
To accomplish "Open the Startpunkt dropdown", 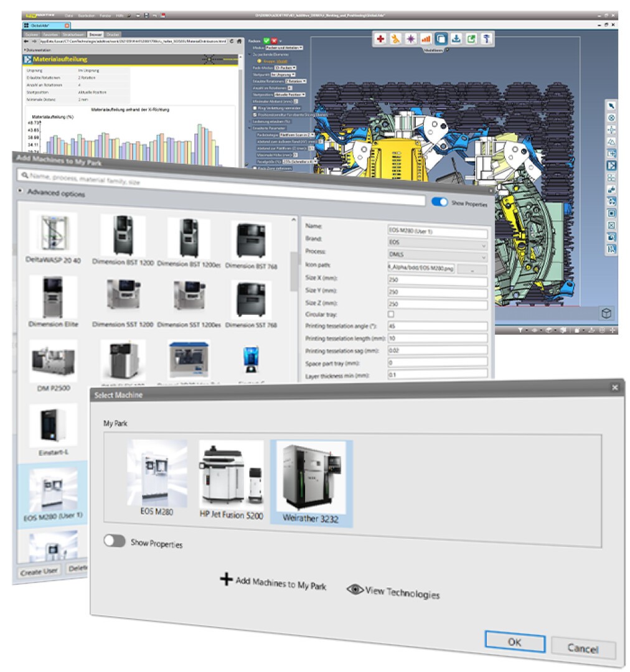I will coord(283,75).
